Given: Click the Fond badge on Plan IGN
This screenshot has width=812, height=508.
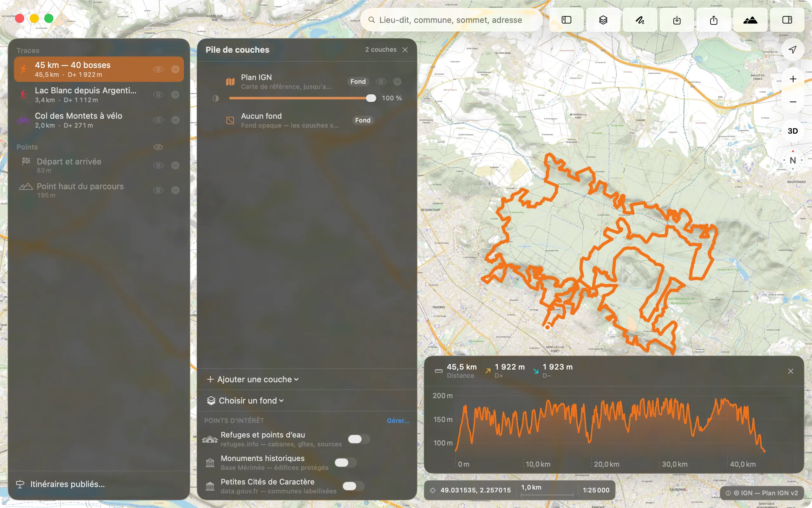Looking at the screenshot, I should click(358, 82).
